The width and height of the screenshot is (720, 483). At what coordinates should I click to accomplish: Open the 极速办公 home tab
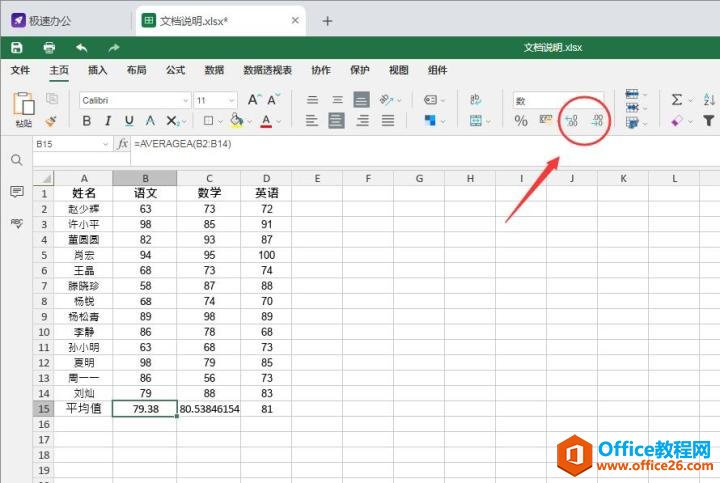[41, 21]
